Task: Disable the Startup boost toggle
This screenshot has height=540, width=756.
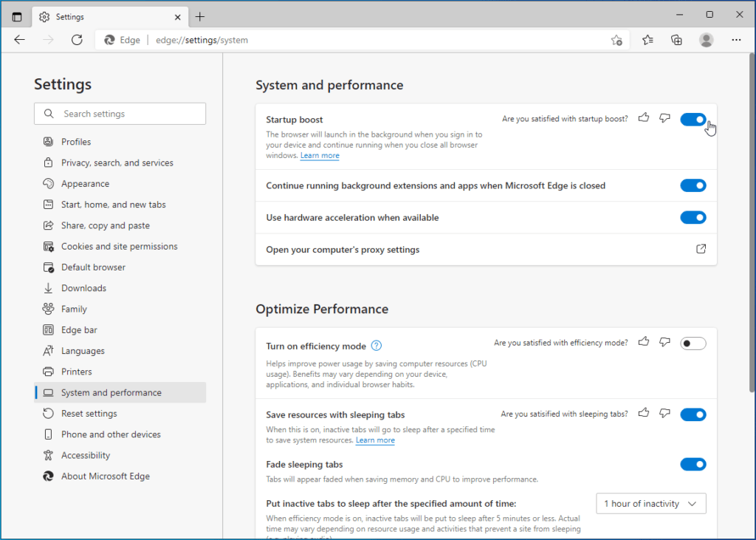Action: (693, 118)
